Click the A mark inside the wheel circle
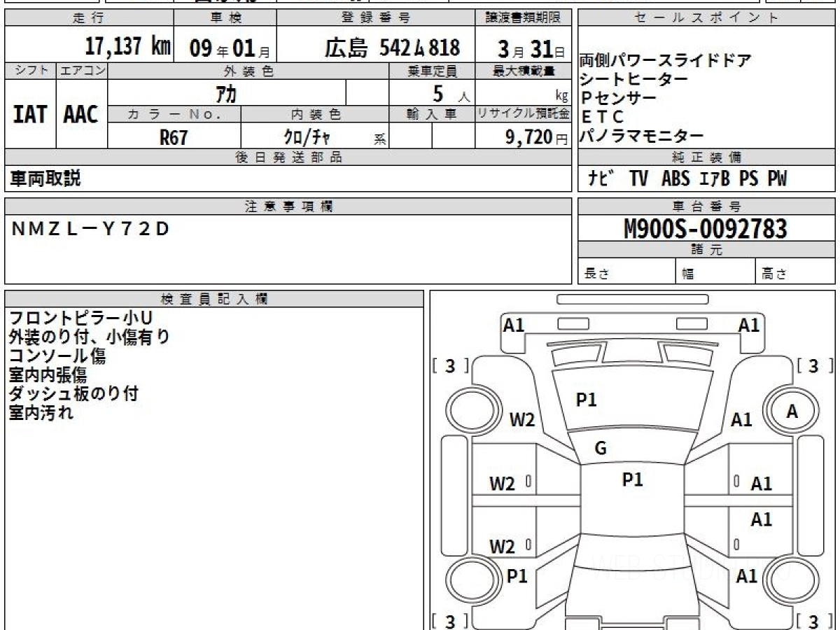840x630 pixels. tap(792, 412)
